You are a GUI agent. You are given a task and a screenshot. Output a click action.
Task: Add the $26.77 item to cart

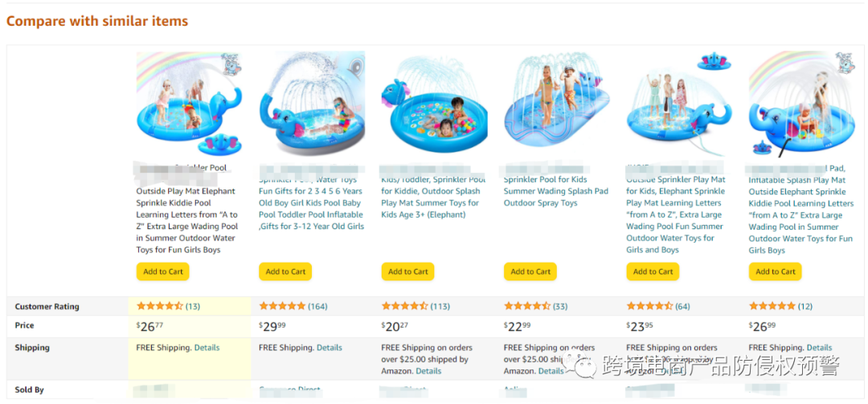163,271
